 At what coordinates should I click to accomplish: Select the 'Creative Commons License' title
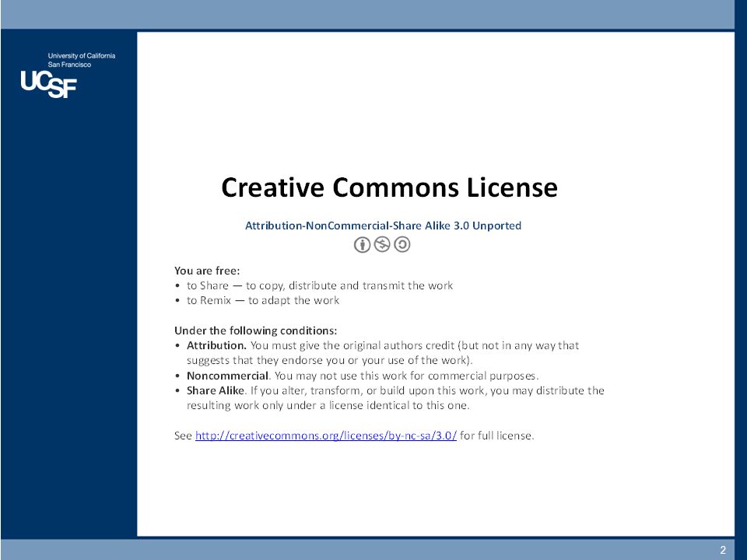pos(389,187)
